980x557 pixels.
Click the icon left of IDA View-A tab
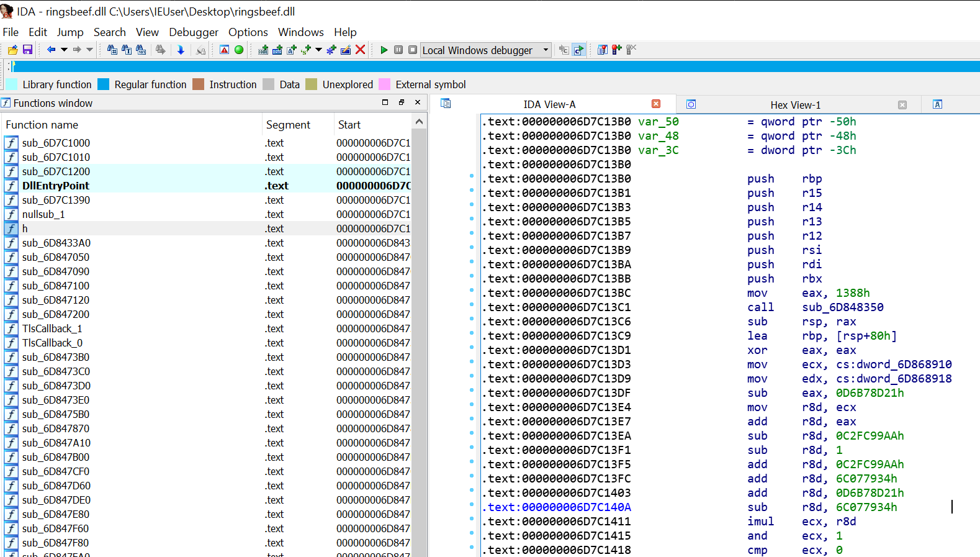pos(446,104)
